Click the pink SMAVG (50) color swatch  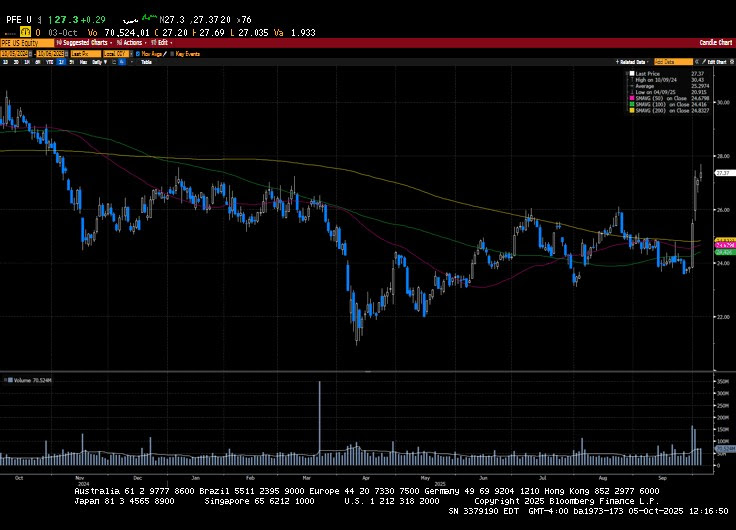632,97
